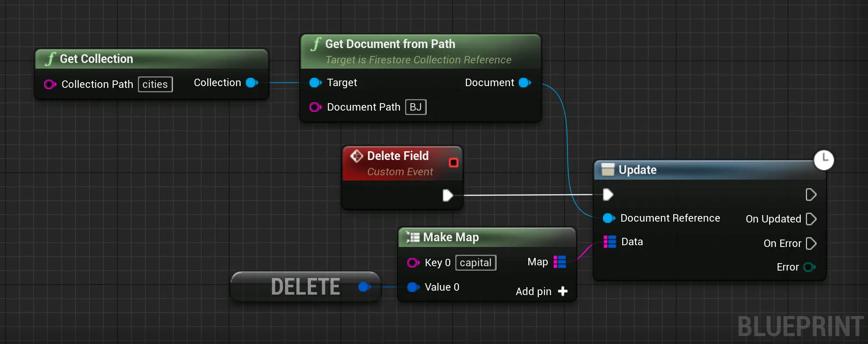Click the Delete Field custom event icon
Screen dimensions: 868x344
(356, 156)
